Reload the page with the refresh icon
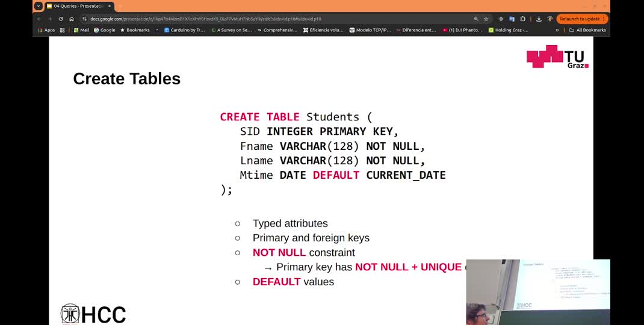 pos(61,19)
